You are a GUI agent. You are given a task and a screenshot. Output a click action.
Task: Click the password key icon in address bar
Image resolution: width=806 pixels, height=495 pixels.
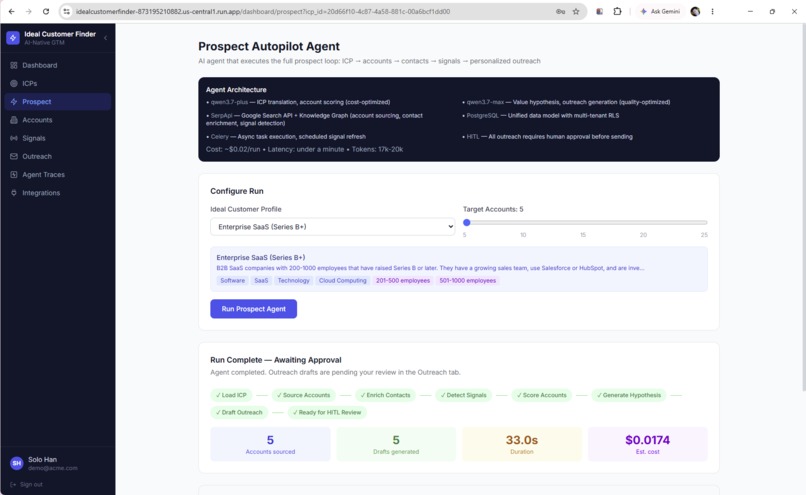560,11
